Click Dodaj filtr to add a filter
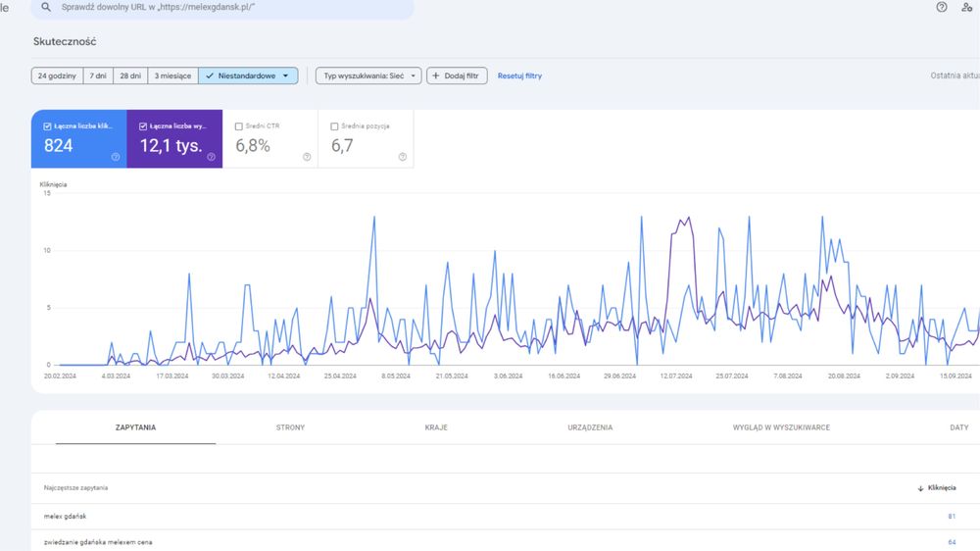This screenshot has height=551, width=980. (x=457, y=75)
